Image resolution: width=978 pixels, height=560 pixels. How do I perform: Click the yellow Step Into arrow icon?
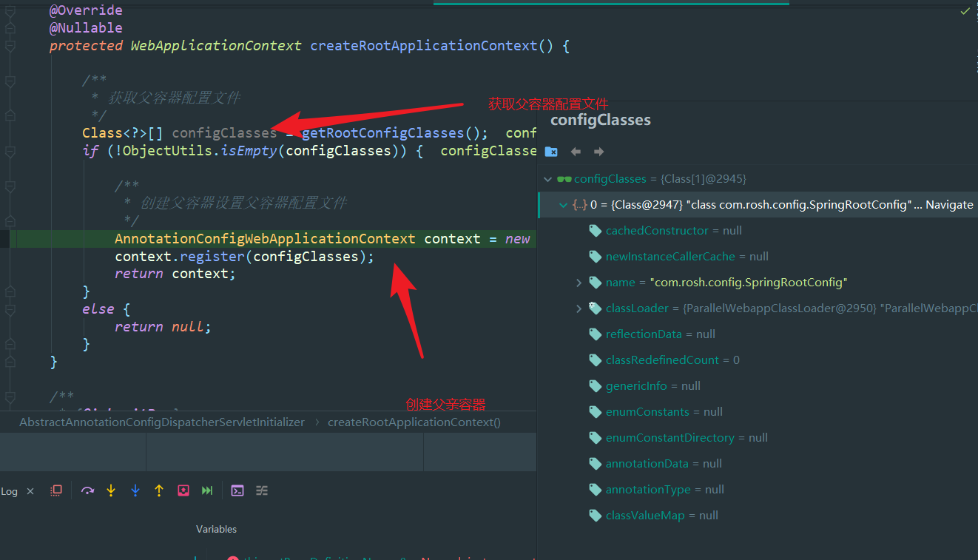pyautogui.click(x=111, y=490)
